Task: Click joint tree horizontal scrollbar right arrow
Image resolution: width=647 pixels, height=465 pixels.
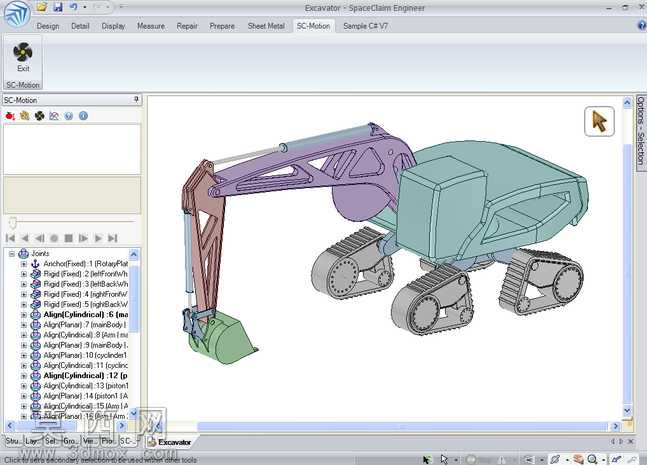Action: (122, 425)
